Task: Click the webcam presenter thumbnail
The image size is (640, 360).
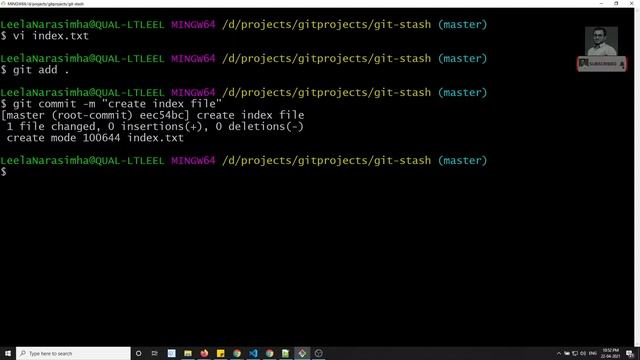Action: (601, 41)
